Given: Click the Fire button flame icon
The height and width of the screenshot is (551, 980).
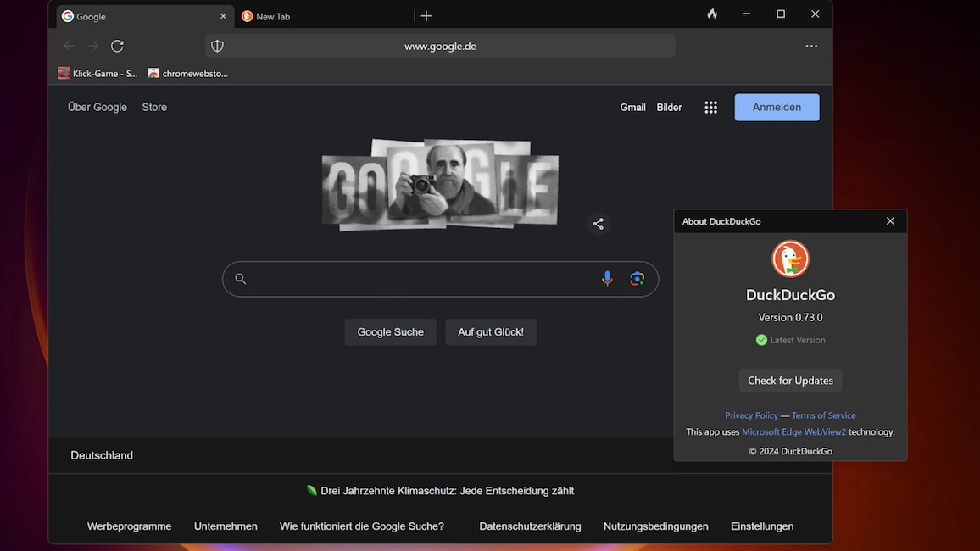Looking at the screenshot, I should tap(712, 14).
